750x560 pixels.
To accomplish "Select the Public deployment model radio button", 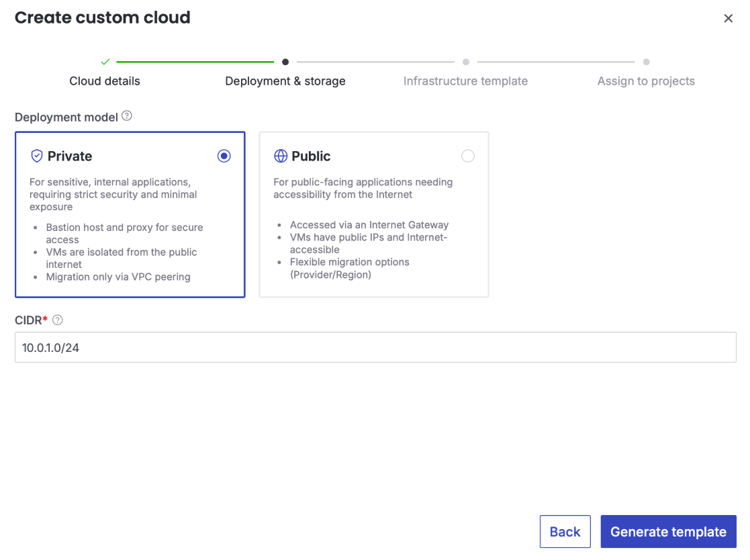I will pos(468,156).
